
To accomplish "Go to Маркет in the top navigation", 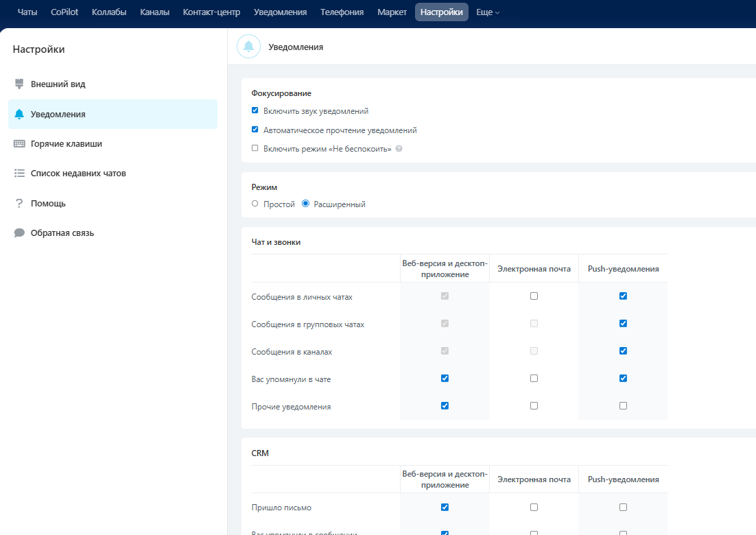I will point(392,12).
